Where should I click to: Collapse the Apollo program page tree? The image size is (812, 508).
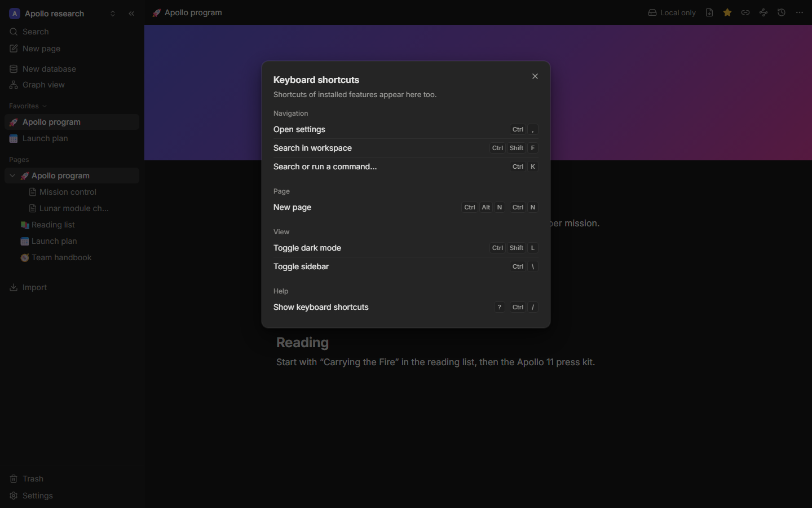point(12,176)
